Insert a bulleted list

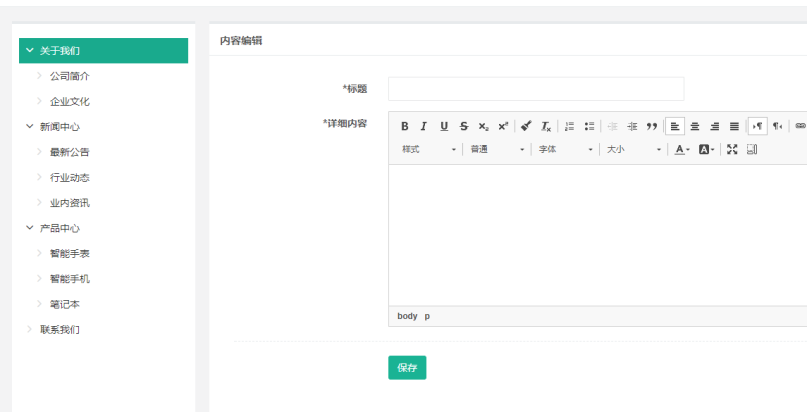click(x=589, y=126)
